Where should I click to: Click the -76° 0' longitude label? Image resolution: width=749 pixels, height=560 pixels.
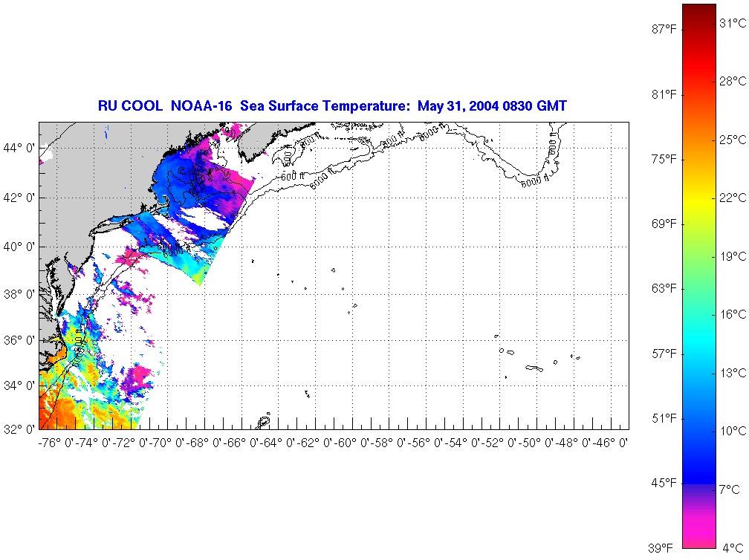click(56, 443)
